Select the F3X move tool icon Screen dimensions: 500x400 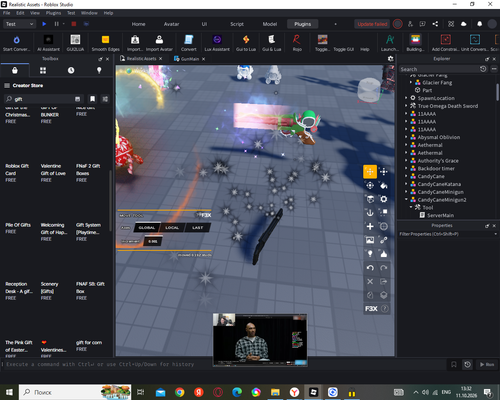[370, 172]
